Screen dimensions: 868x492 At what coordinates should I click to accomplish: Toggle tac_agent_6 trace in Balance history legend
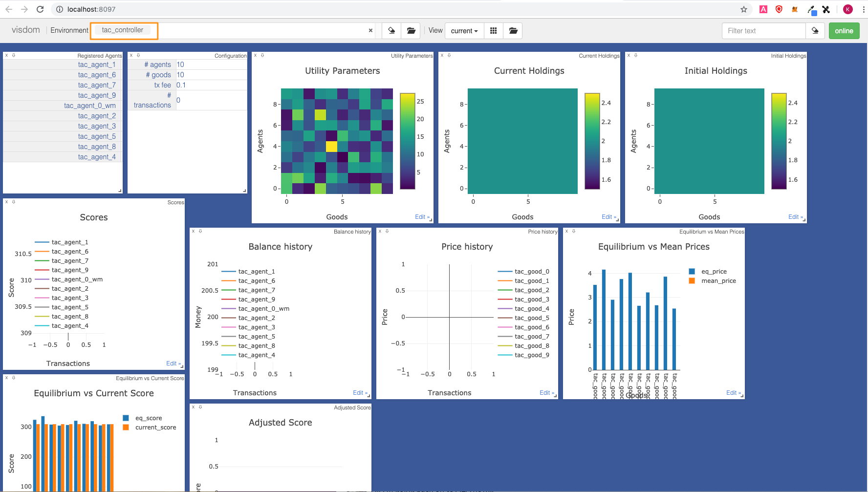[249, 281]
